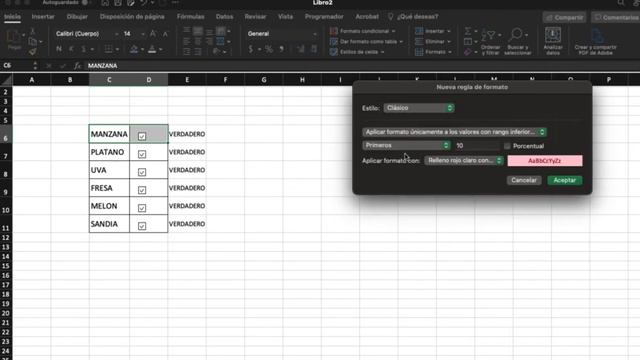The image size is (640, 360).
Task: Click the rank value field showing 10
Action: [x=477, y=146]
